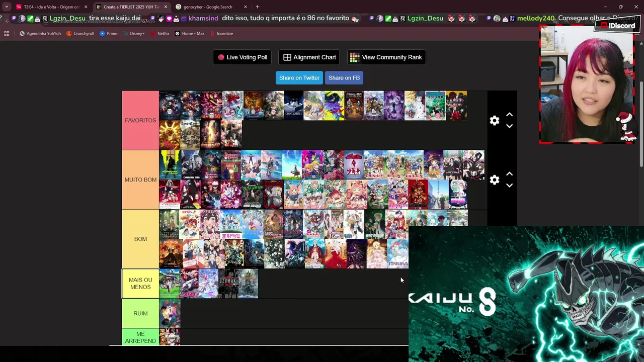Screen dimensions: 644x362
Task: Open the Disney+ bookmark
Action: tap(134, 34)
